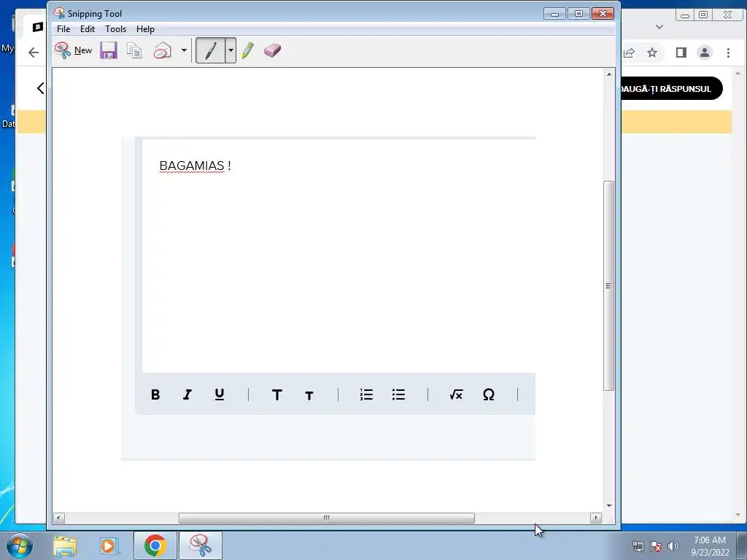
Task: Open the File menu
Action: (x=63, y=29)
